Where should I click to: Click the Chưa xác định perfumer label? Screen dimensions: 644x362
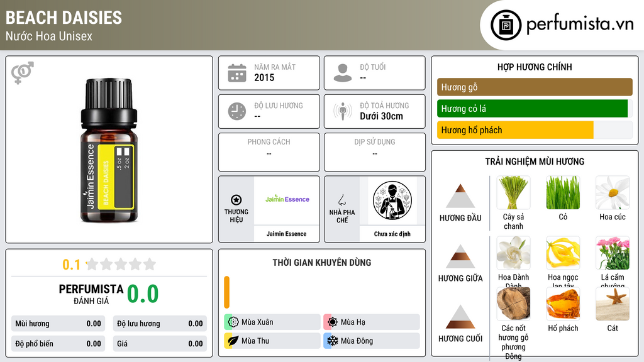392,234
